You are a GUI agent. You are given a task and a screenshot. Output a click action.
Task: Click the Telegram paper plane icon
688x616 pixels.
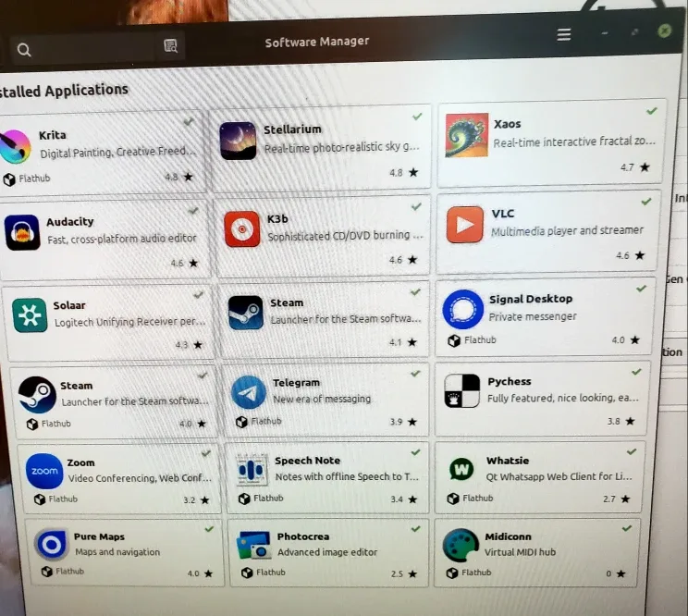coord(249,392)
